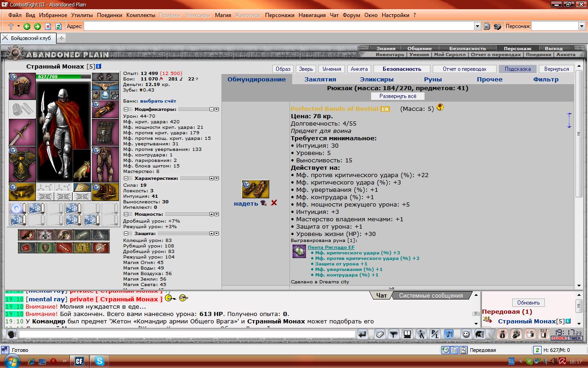Open the Файл menu
This screenshot has height=368, width=588.
tap(15, 15)
